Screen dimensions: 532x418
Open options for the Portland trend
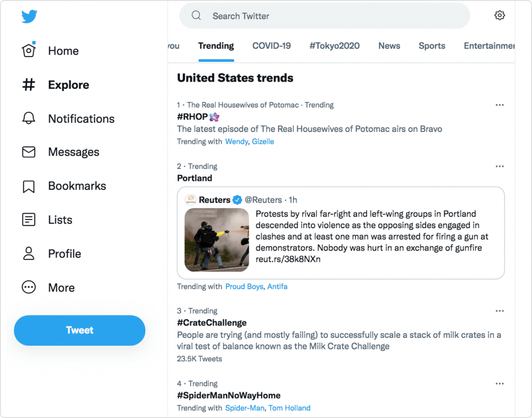499,166
